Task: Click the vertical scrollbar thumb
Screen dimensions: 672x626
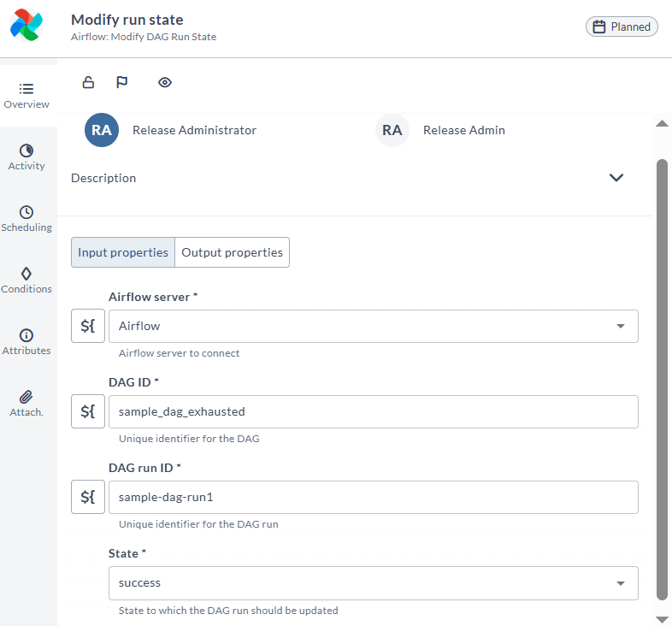Action: point(662,380)
